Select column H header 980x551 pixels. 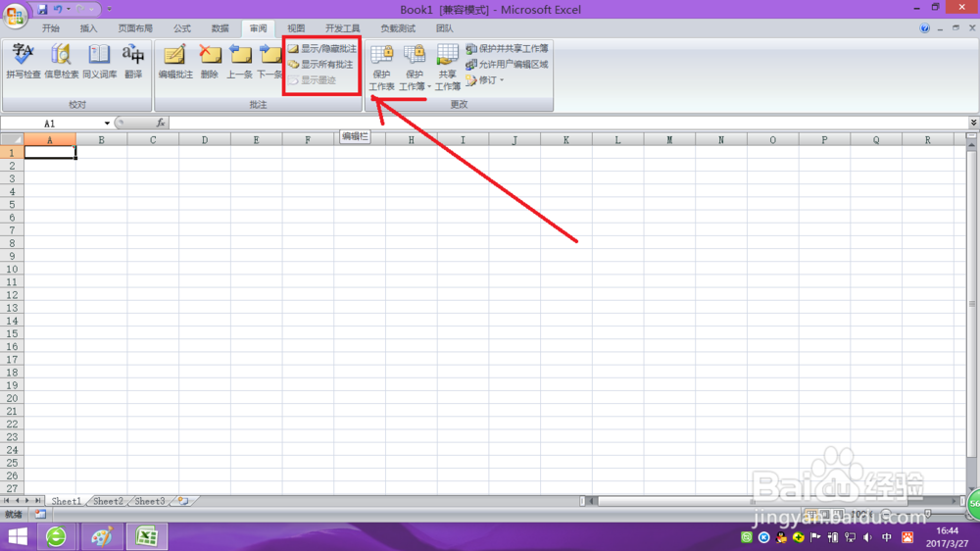point(412,140)
